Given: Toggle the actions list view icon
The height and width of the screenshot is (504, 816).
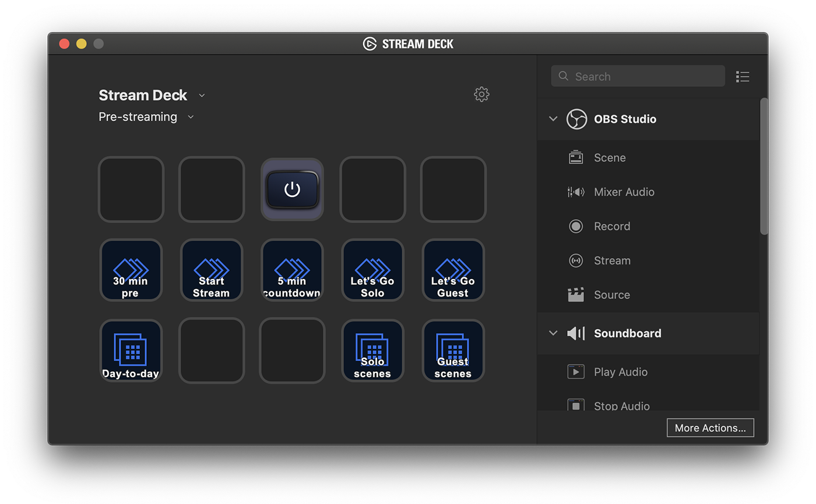Looking at the screenshot, I should tap(743, 76).
